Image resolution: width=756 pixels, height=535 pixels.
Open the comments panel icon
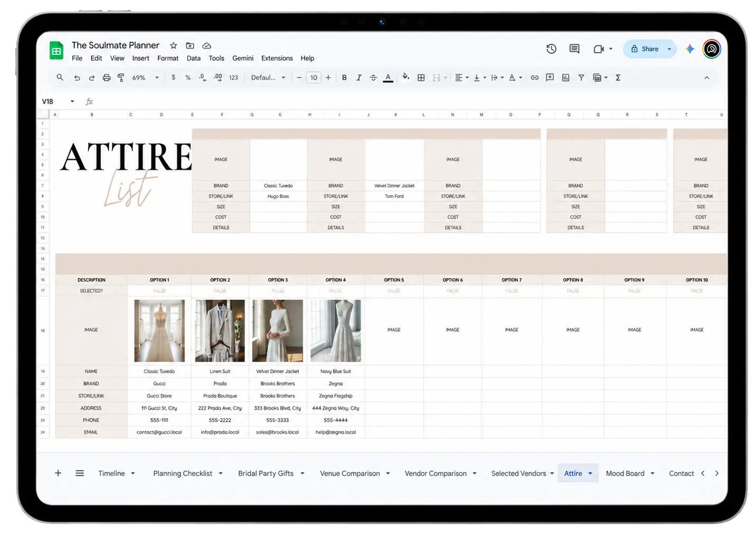coord(574,49)
